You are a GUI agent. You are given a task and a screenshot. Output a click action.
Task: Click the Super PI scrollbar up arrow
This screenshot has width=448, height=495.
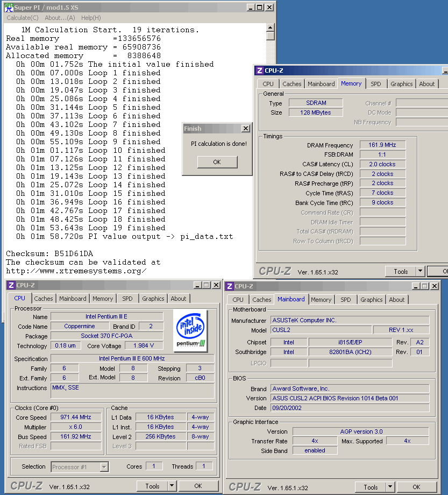(270, 27)
